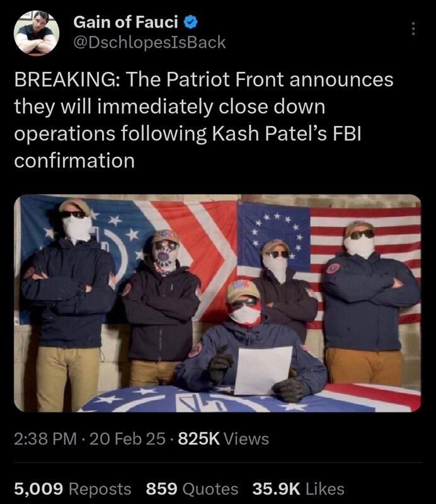Click the leftmost standing man in photo

(67, 305)
